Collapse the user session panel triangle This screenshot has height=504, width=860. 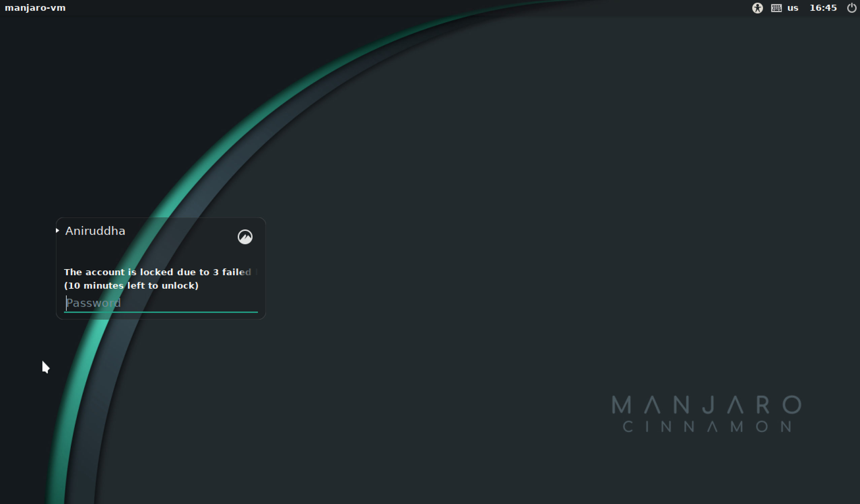[x=57, y=230]
